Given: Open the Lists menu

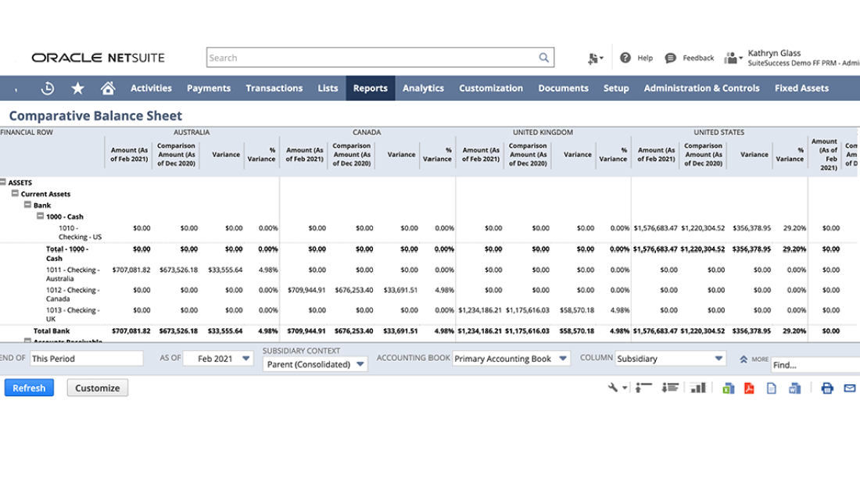Looking at the screenshot, I should 328,88.
